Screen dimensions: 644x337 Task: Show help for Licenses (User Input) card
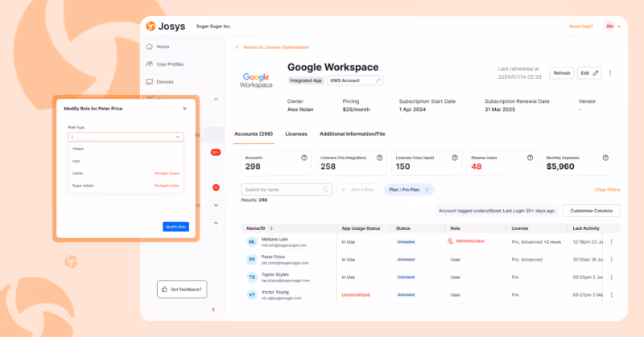(455, 158)
